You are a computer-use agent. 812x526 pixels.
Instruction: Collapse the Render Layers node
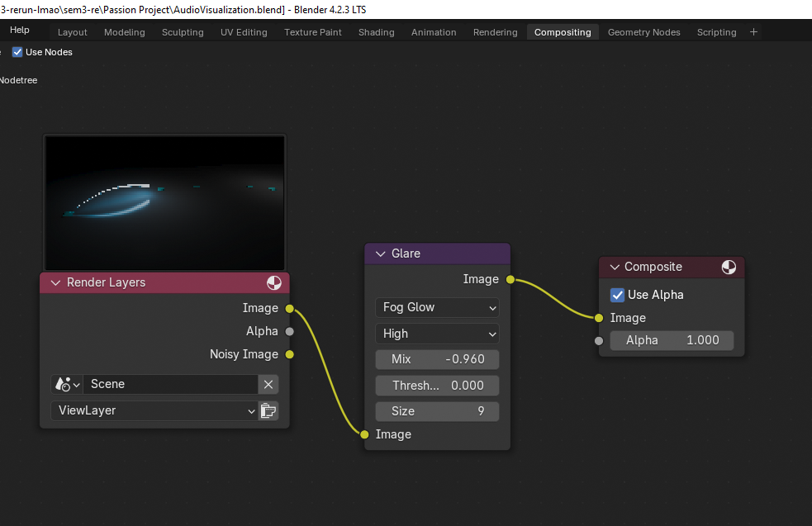click(56, 282)
